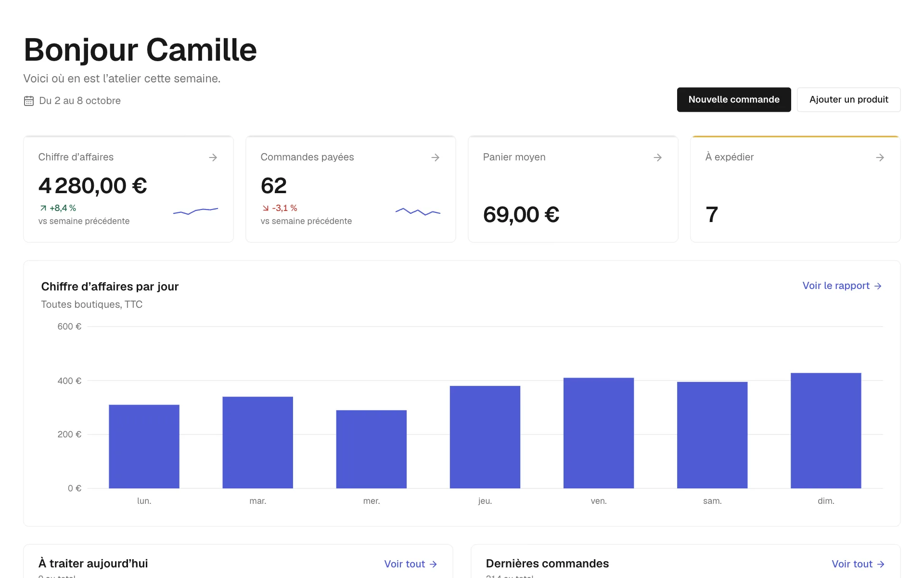Click Nouvelle commande button

[734, 100]
